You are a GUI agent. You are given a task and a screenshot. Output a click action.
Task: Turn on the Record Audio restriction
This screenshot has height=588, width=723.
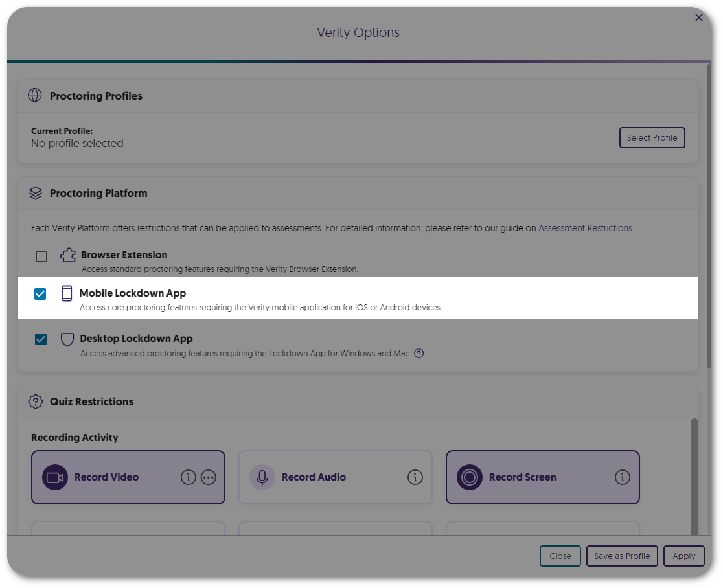point(314,477)
